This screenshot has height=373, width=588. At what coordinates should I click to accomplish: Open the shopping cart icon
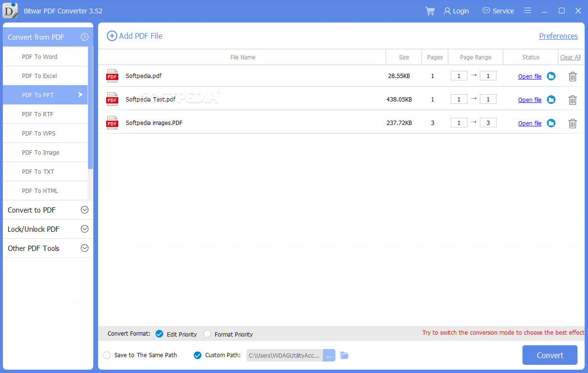[430, 11]
